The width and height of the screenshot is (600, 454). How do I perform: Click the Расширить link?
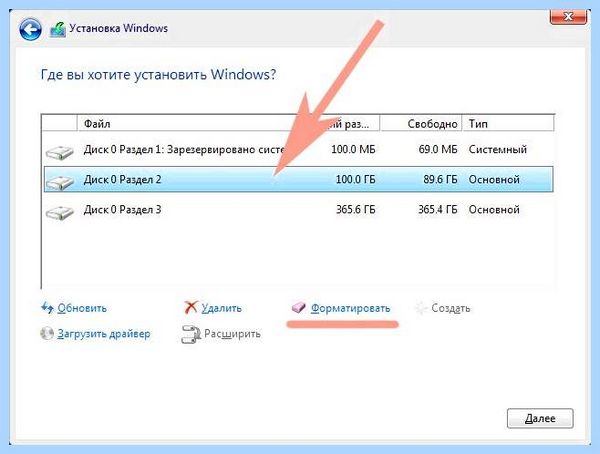pos(232,334)
